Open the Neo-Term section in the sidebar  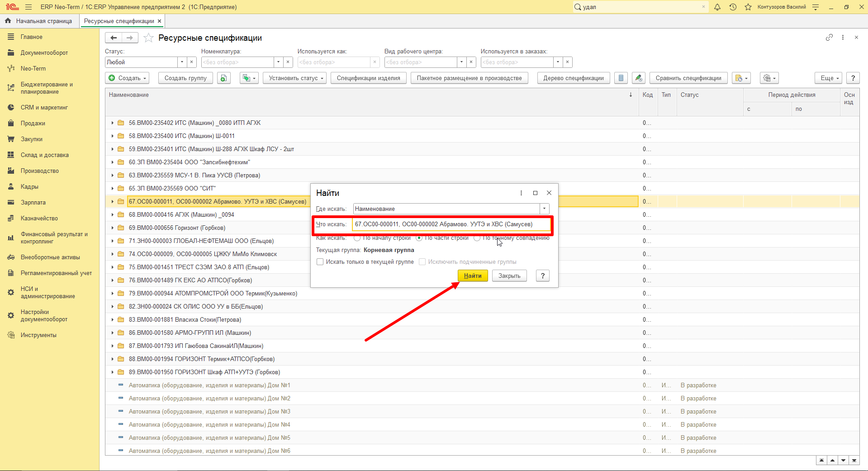[x=33, y=68]
